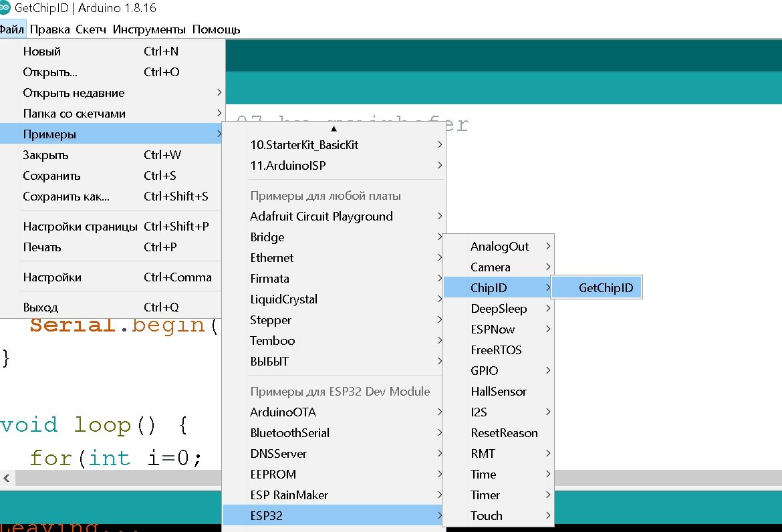This screenshot has height=532, width=782.
Task: Open the I2S example submenu
Action: click(x=498, y=412)
